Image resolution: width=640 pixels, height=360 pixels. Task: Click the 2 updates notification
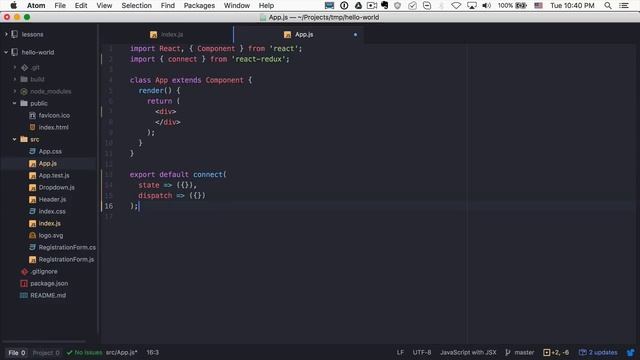click(x=598, y=353)
